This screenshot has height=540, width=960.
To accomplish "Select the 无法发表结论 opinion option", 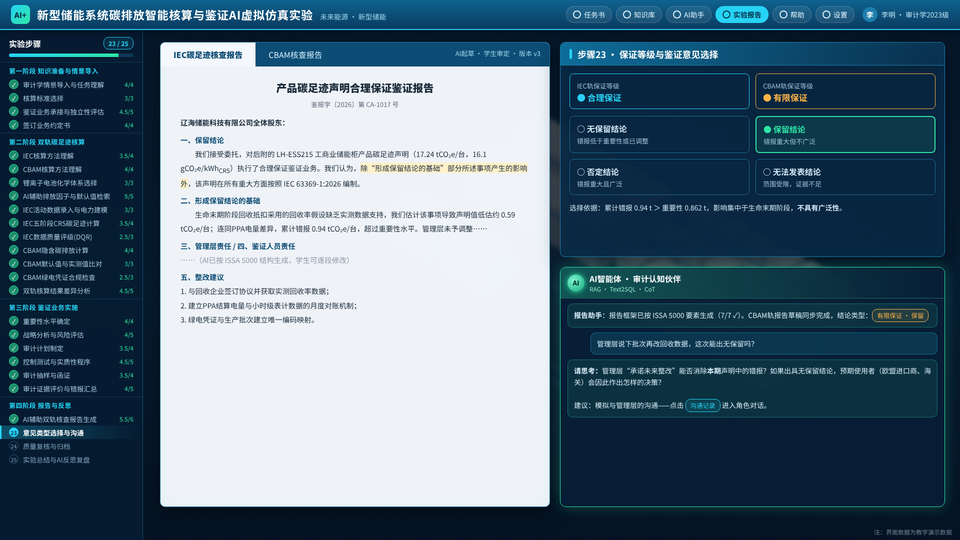I will tap(845, 177).
